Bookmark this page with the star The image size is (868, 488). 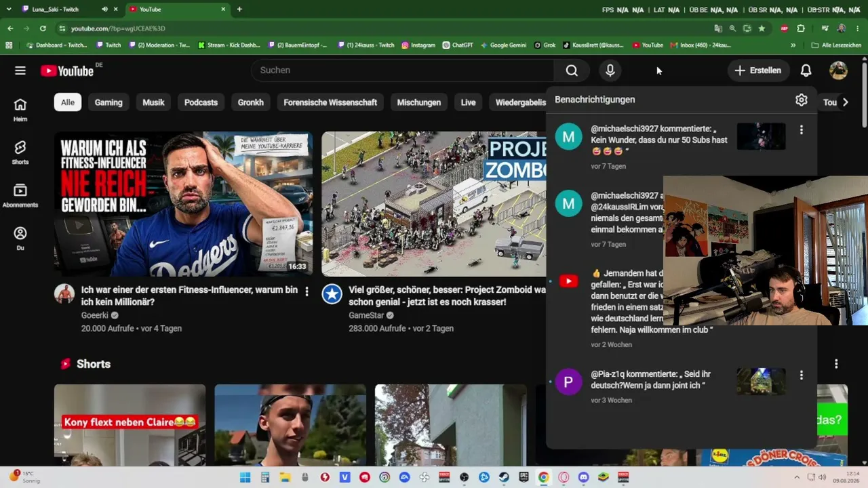pyautogui.click(x=762, y=28)
